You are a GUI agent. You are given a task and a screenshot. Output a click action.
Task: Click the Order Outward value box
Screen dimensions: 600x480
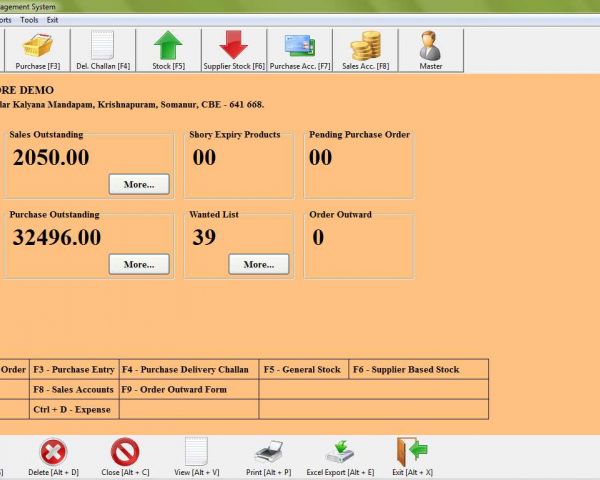359,244
